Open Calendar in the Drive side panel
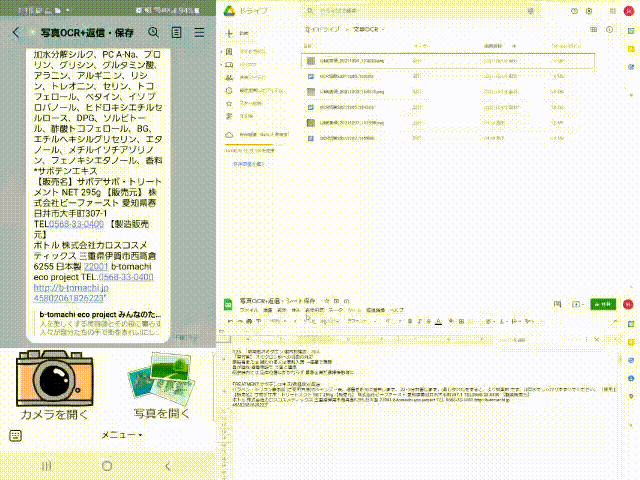Image resolution: width=640 pixels, height=480 pixels. (631, 31)
